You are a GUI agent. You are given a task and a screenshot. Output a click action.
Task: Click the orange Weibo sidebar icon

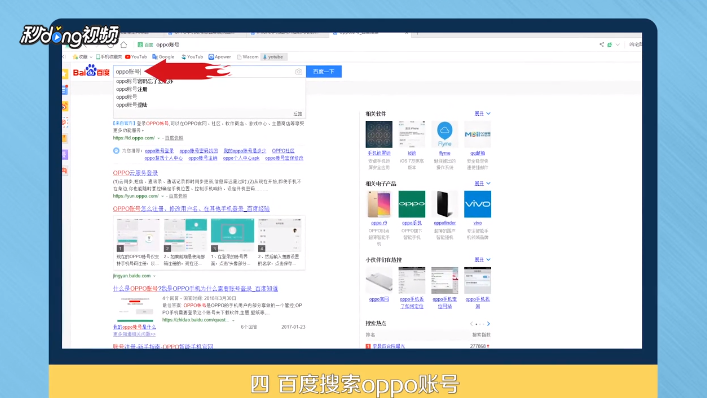point(65,106)
